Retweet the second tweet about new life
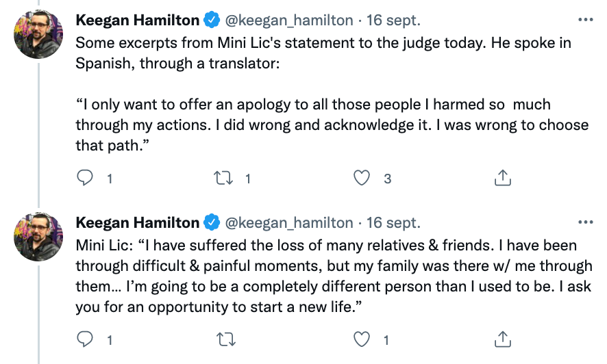This screenshot has width=607, height=364. [x=223, y=339]
